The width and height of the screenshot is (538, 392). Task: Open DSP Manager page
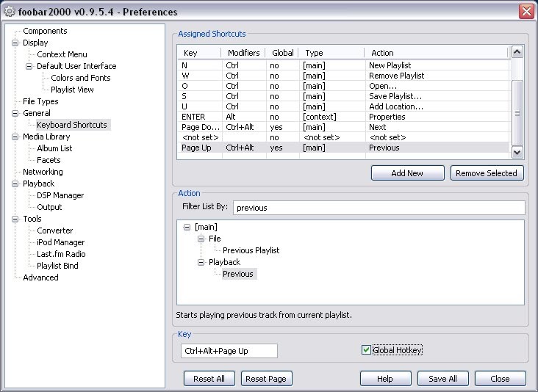pyautogui.click(x=60, y=195)
